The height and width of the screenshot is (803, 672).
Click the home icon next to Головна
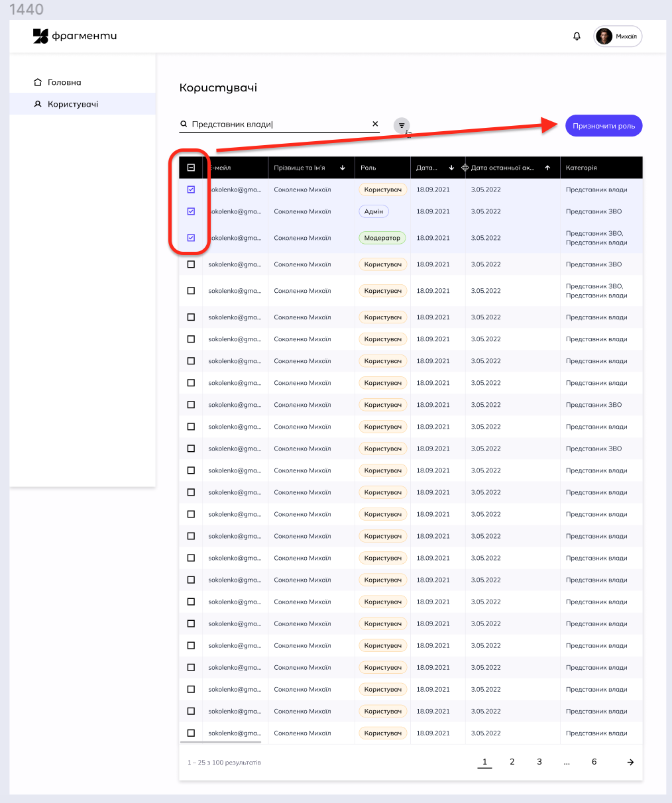pyautogui.click(x=38, y=81)
